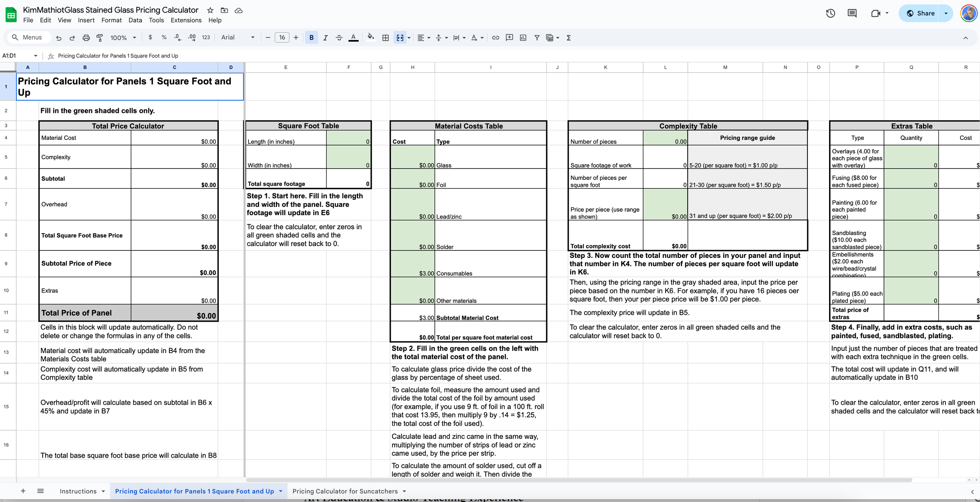Open the functions sigma icon
Viewport: 980px width, 502px height.
(568, 38)
